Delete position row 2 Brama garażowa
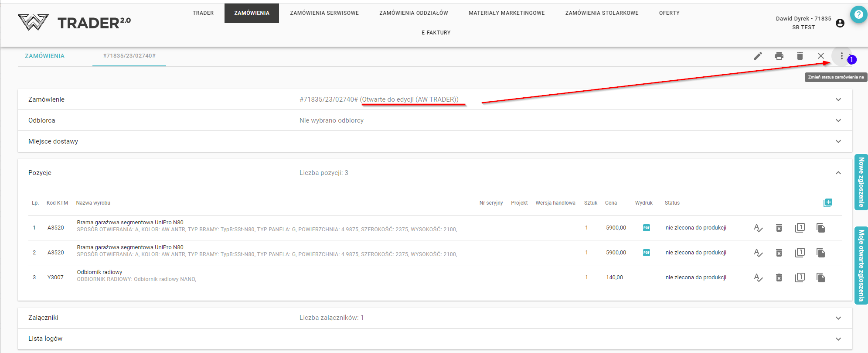The height and width of the screenshot is (353, 868). tap(779, 253)
